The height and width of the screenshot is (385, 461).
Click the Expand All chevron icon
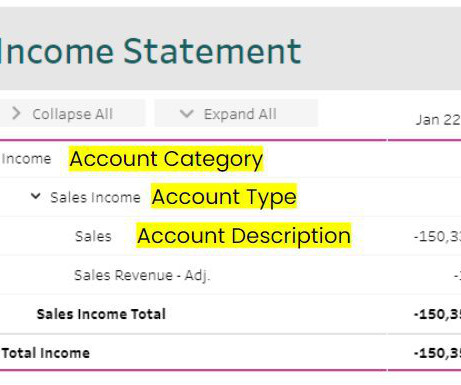(x=187, y=114)
